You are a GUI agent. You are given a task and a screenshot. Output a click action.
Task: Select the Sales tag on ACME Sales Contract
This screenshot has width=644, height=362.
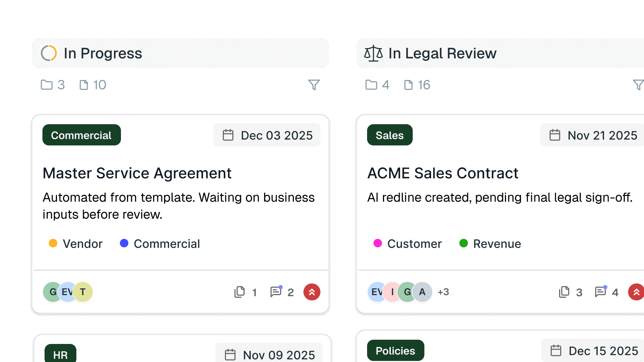pos(389,135)
